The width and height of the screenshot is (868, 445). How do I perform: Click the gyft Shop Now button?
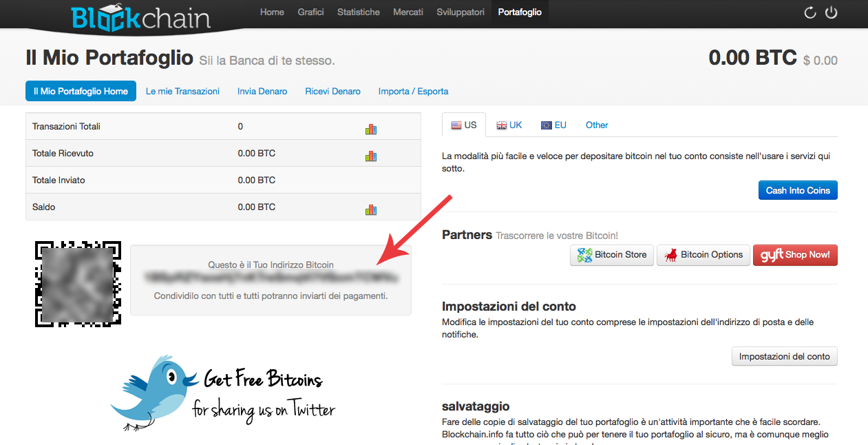click(795, 255)
